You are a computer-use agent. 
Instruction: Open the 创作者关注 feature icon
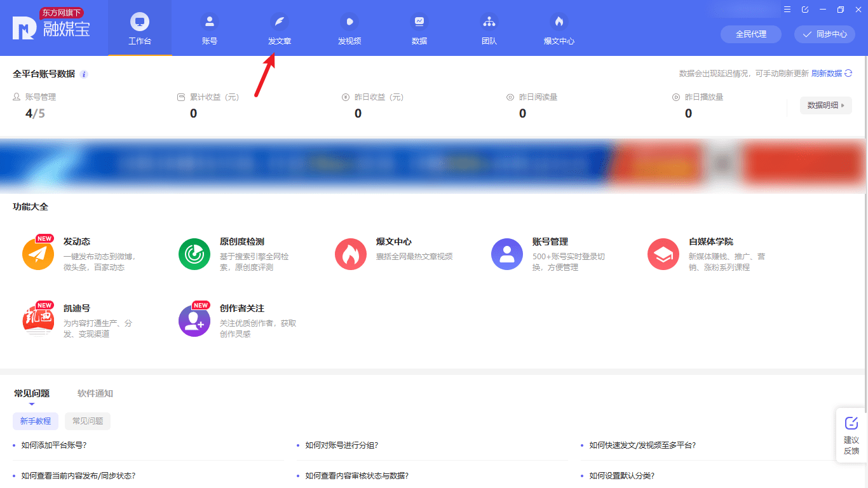tap(194, 320)
